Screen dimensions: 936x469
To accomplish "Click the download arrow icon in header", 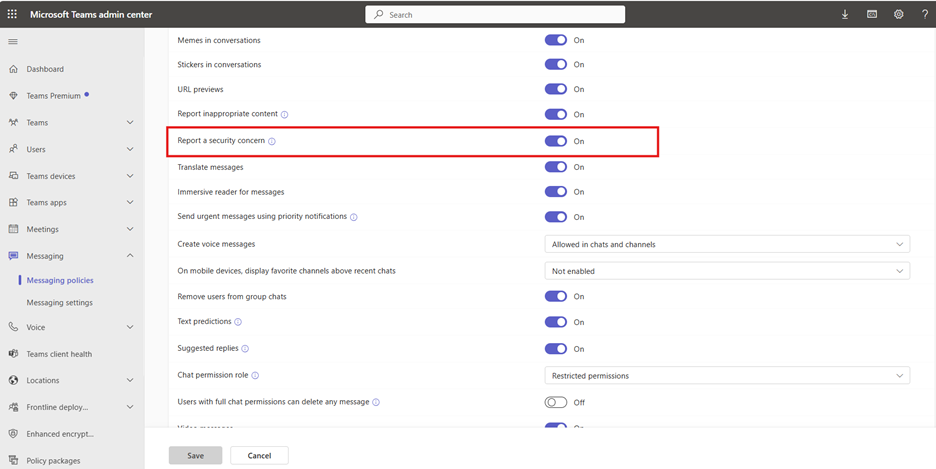I will [845, 14].
